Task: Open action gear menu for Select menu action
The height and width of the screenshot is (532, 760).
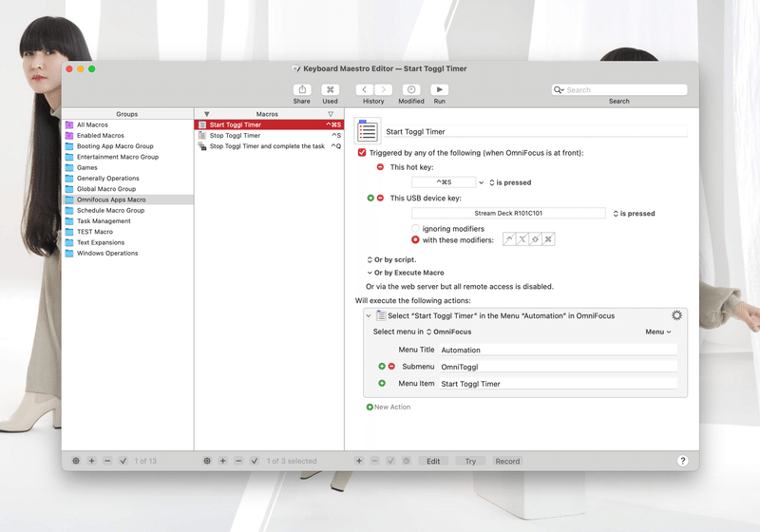Action: coord(676,315)
